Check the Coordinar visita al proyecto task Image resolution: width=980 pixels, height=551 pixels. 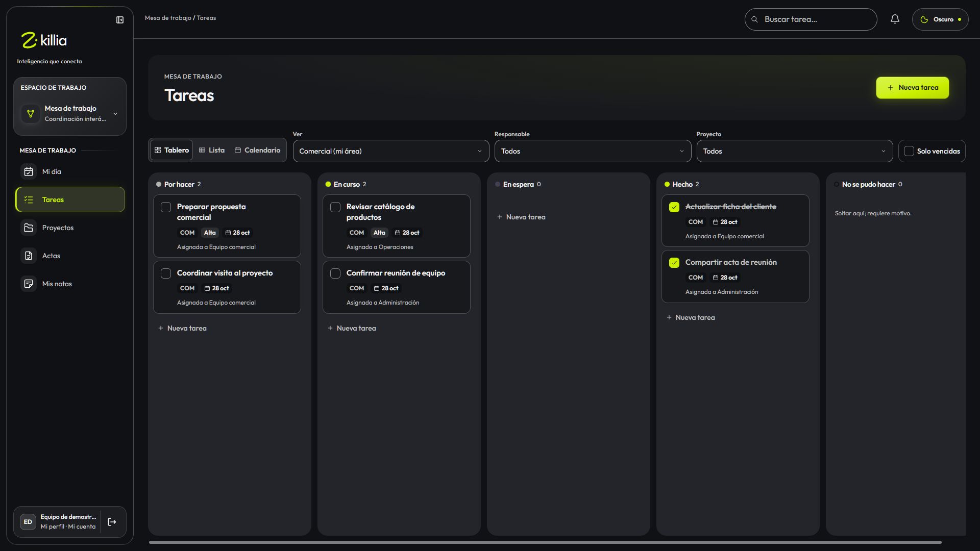click(166, 273)
